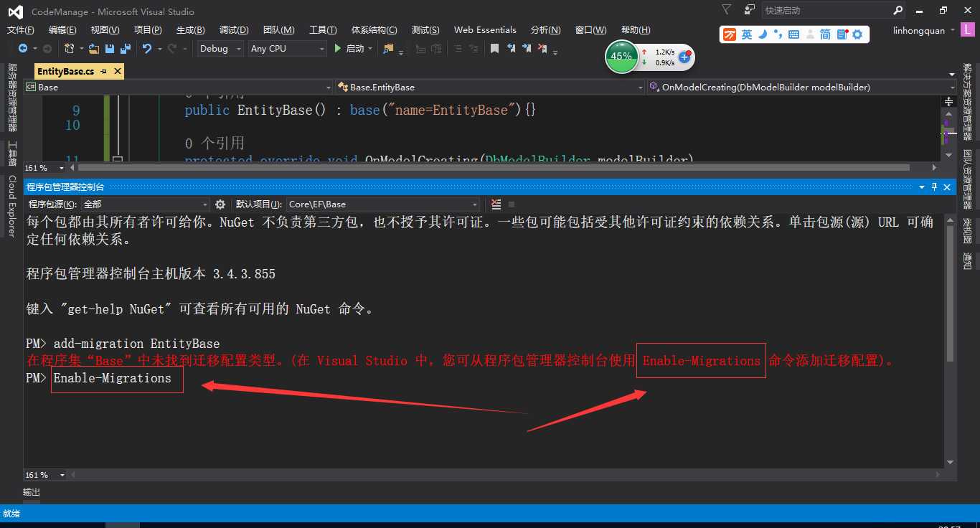The image size is (980, 528).
Task: Open the 视图(V) menu
Action: click(x=105, y=30)
